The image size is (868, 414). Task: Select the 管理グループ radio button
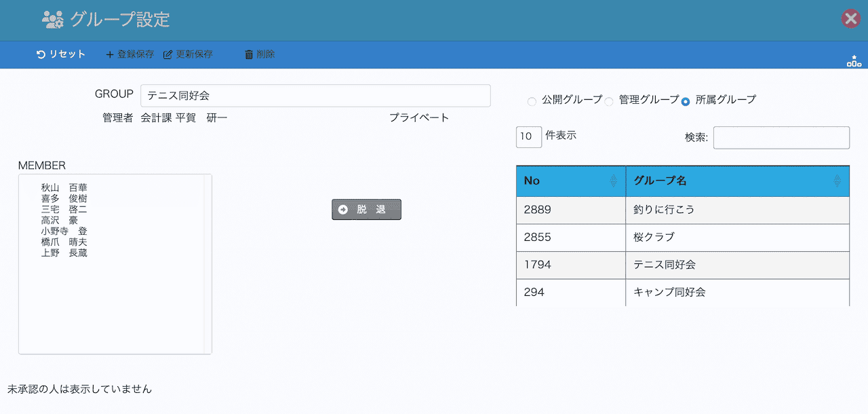point(609,102)
